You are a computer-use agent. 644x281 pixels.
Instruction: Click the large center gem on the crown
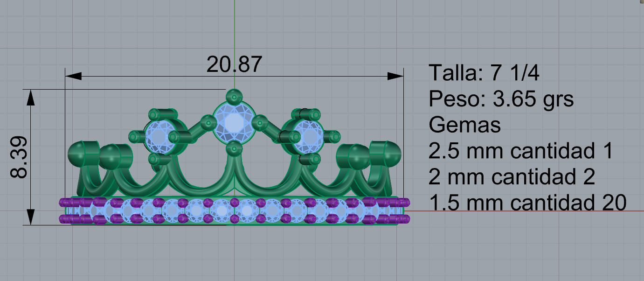point(234,122)
